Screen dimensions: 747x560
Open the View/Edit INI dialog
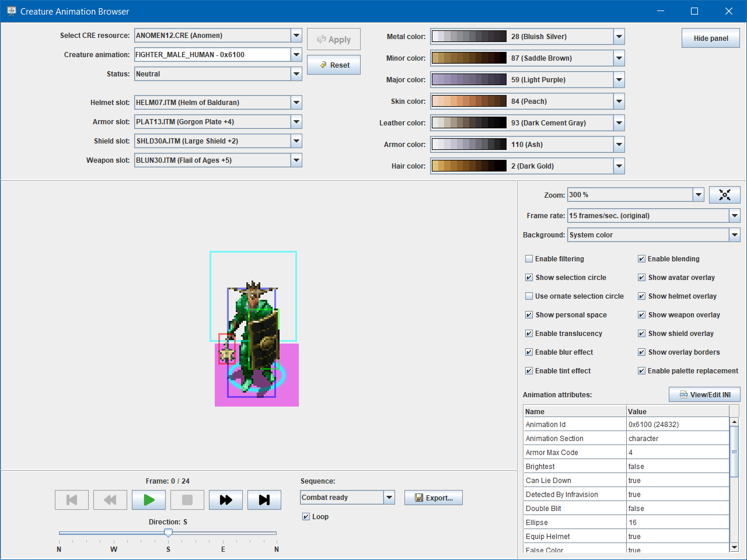(x=704, y=395)
